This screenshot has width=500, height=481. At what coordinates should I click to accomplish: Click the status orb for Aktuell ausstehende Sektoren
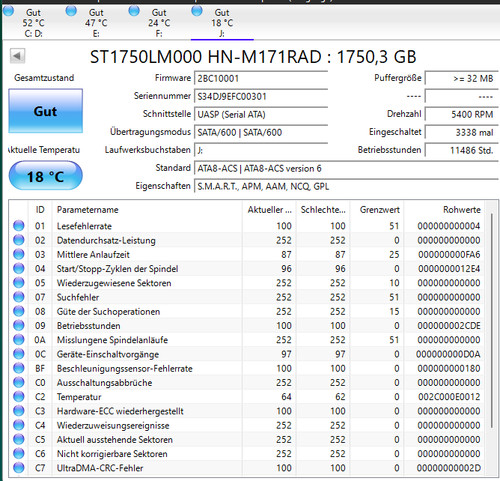[19, 439]
